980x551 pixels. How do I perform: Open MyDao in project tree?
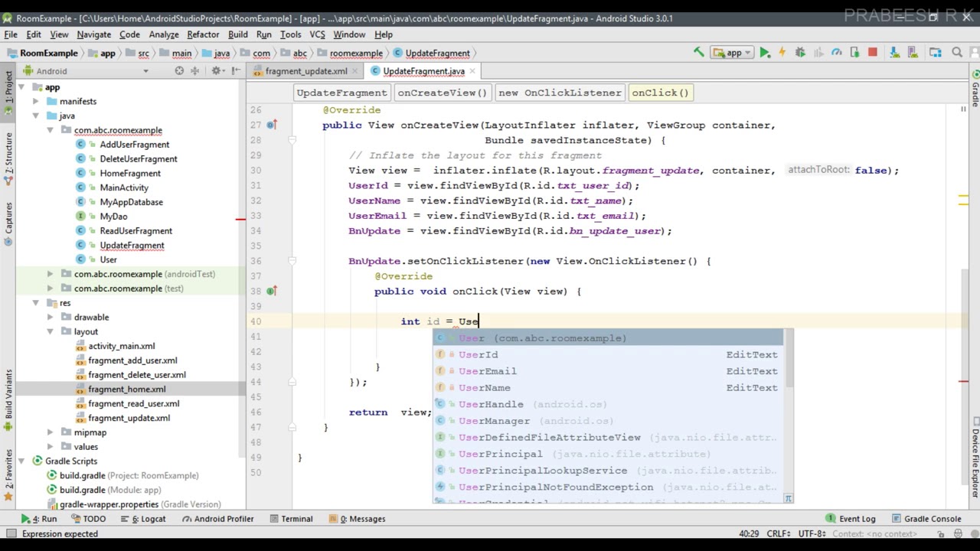point(113,217)
